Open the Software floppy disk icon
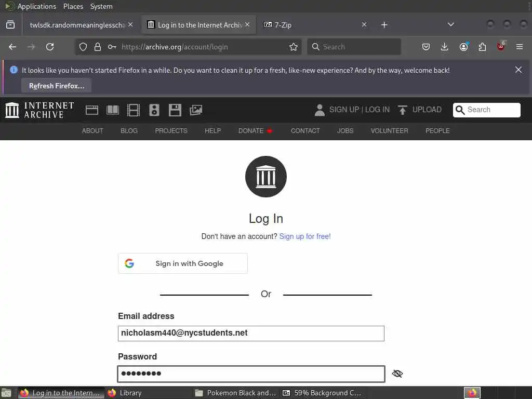 pyautogui.click(x=175, y=110)
